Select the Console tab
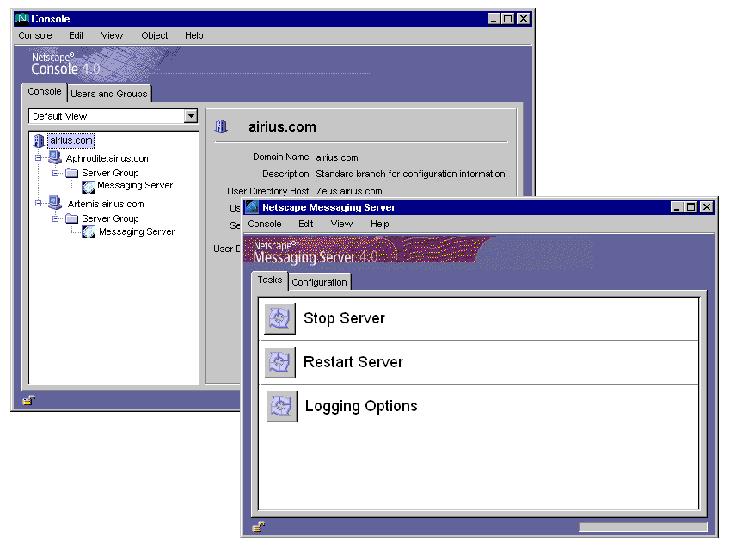Viewport: 730px width, 560px height. (45, 91)
